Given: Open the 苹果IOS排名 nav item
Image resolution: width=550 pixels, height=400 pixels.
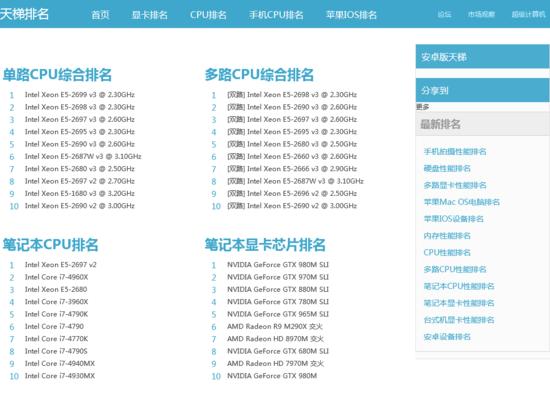Looking at the screenshot, I should coord(351,15).
